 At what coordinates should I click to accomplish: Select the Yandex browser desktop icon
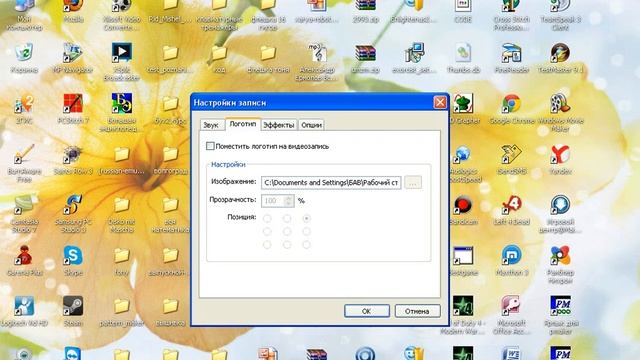[560, 160]
